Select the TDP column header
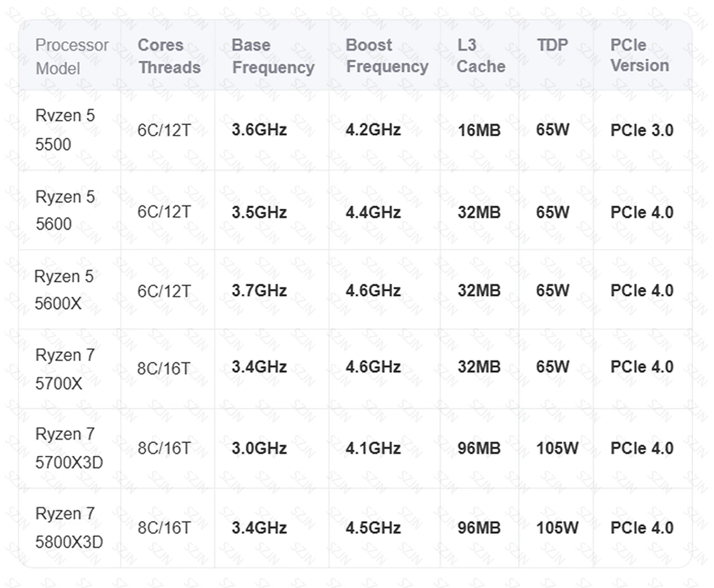The height and width of the screenshot is (588, 714). 553,45
